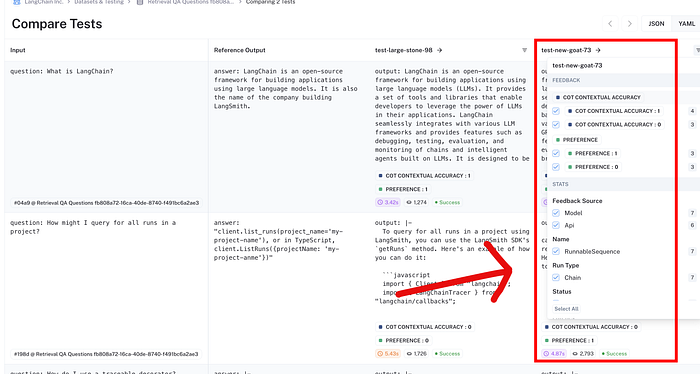Toggle the Api feedback source checkbox

tap(556, 225)
